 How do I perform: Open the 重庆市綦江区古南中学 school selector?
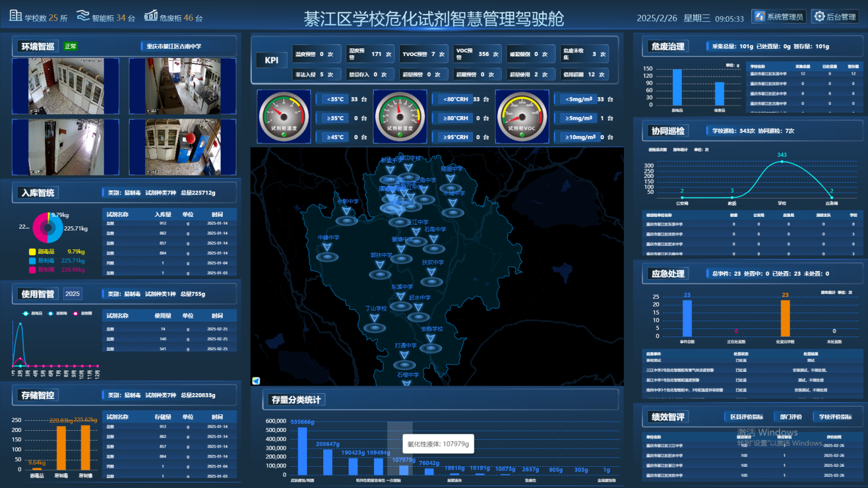(173, 46)
